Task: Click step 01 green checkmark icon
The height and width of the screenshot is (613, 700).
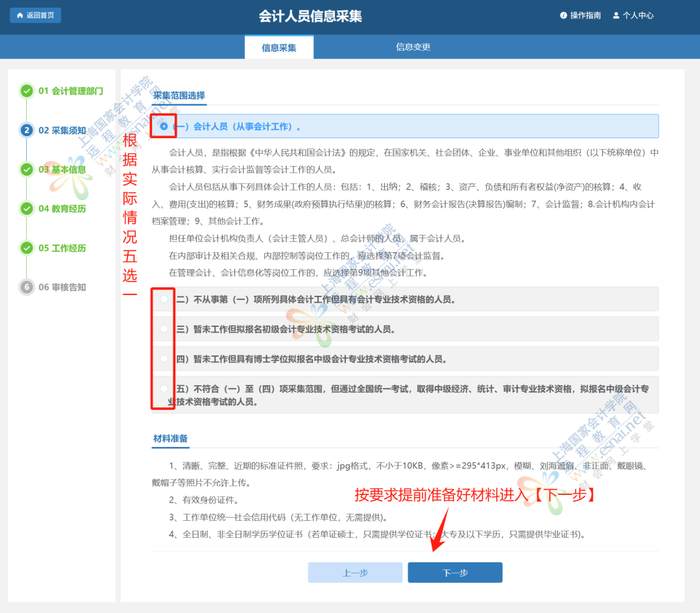Action: [x=27, y=91]
